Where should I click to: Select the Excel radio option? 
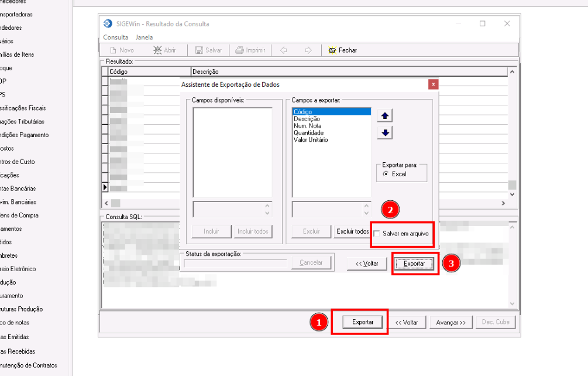386,174
